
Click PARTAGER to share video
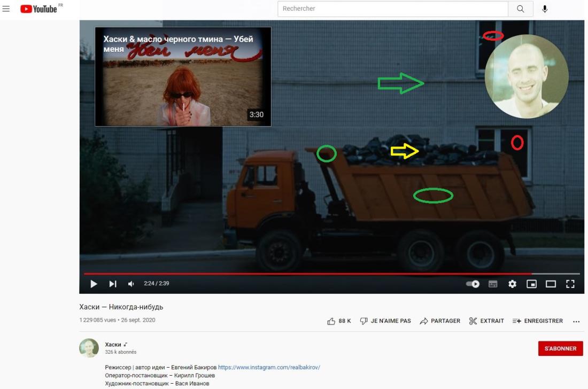point(440,321)
